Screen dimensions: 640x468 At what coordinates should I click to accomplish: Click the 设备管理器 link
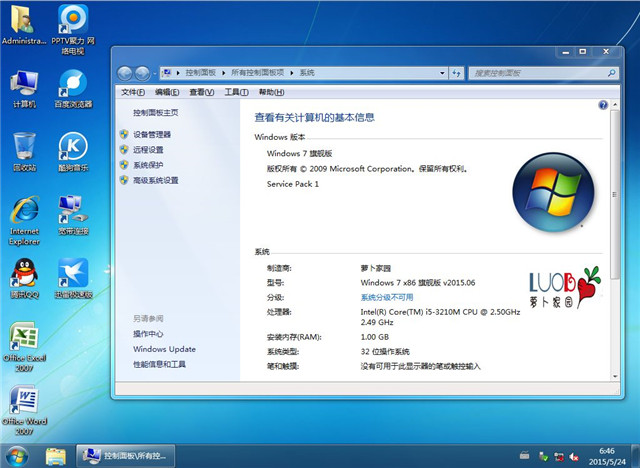click(x=152, y=134)
